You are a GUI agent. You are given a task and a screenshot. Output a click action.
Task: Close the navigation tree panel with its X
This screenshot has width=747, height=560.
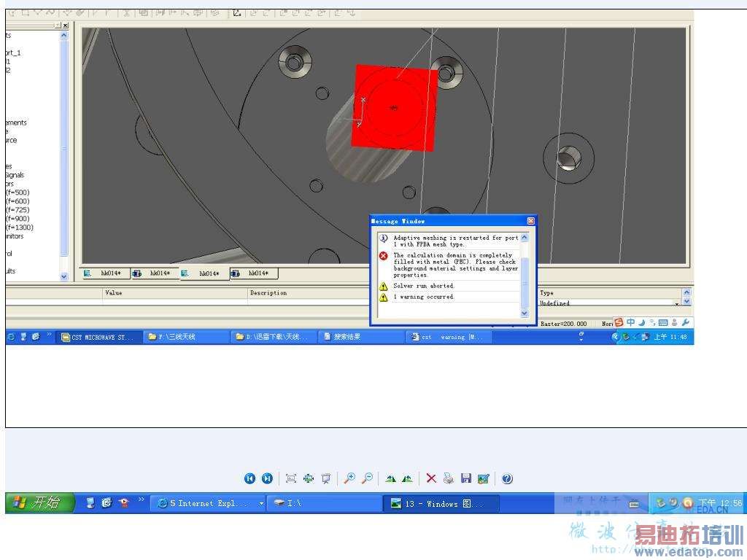pos(65,26)
